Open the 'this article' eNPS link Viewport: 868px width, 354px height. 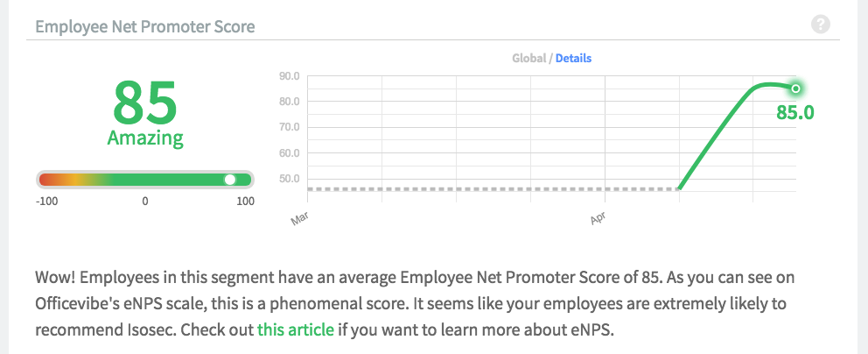[x=296, y=329]
